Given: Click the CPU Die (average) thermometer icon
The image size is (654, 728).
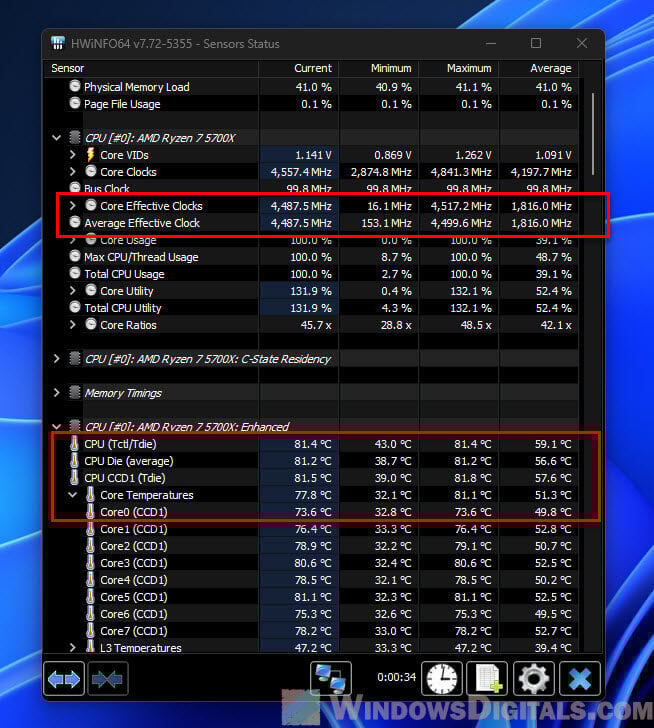Looking at the screenshot, I should [74, 461].
